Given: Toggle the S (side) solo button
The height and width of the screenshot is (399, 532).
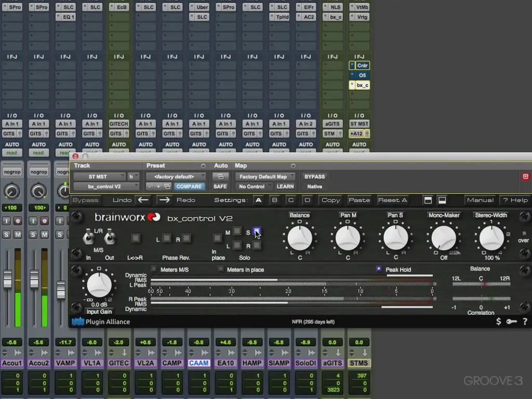Looking at the screenshot, I should 257,232.
